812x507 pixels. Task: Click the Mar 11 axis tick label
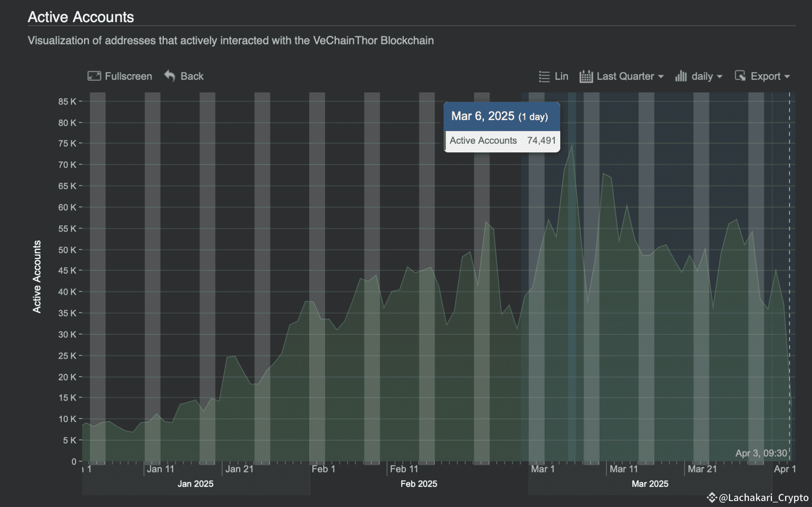point(624,469)
